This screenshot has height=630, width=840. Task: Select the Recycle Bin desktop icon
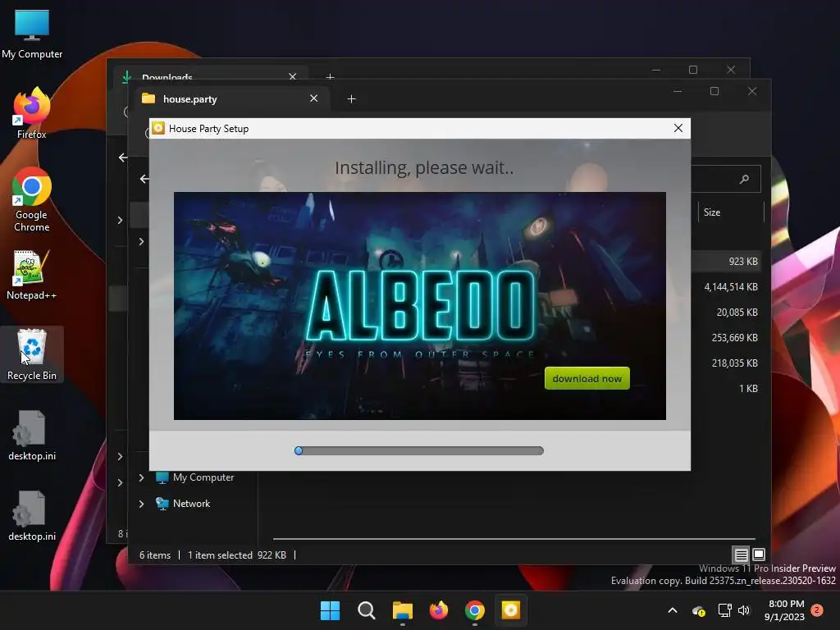click(x=32, y=354)
